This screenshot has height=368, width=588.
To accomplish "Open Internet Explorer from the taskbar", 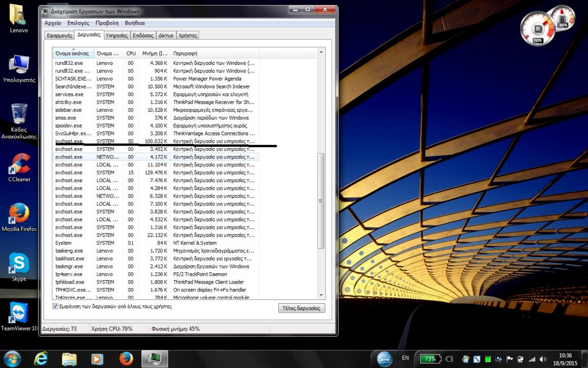I will tap(41, 359).
